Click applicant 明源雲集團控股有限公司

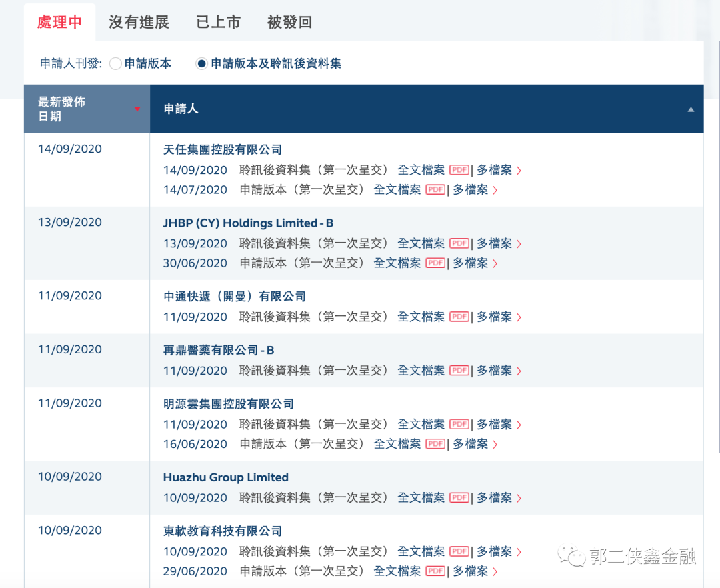point(229,404)
